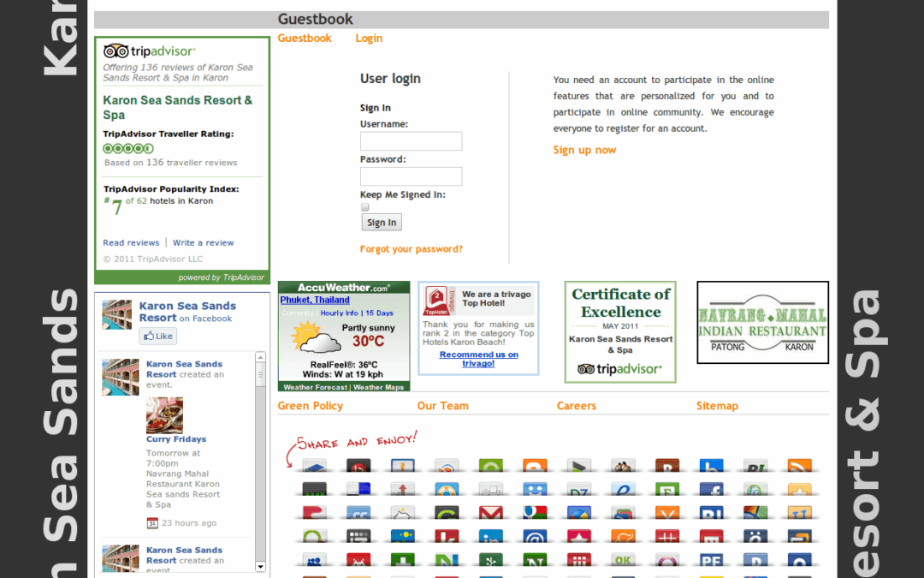This screenshot has height=578, width=924.
Task: View AccuWeather 'Hourly Info'
Action: (x=339, y=313)
